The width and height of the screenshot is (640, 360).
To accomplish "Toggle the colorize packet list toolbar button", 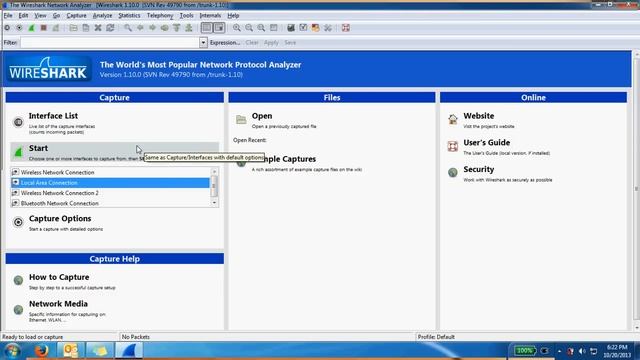I will [207, 28].
